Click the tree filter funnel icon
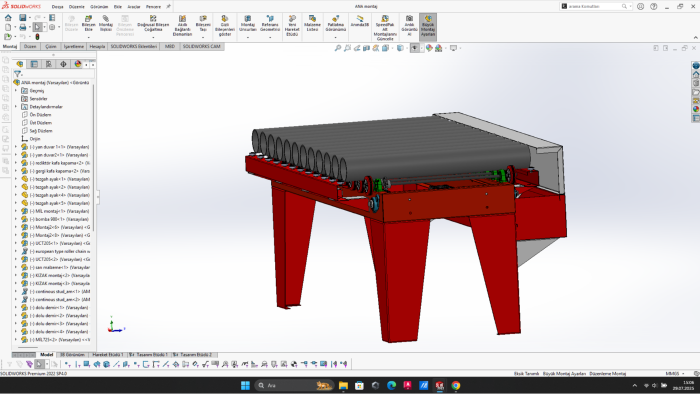700x394 pixels. [17, 74]
